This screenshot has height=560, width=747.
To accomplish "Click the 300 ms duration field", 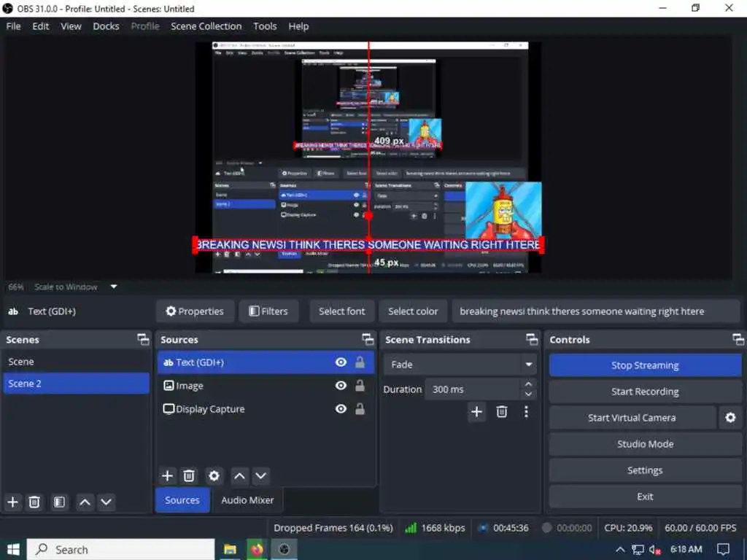I will pyautogui.click(x=472, y=389).
